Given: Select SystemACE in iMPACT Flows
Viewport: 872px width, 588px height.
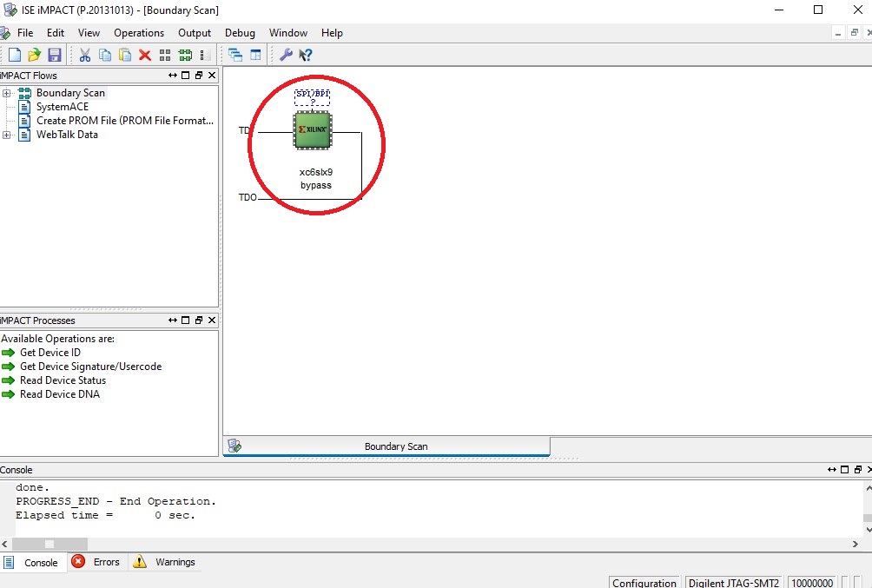Looking at the screenshot, I should [63, 107].
